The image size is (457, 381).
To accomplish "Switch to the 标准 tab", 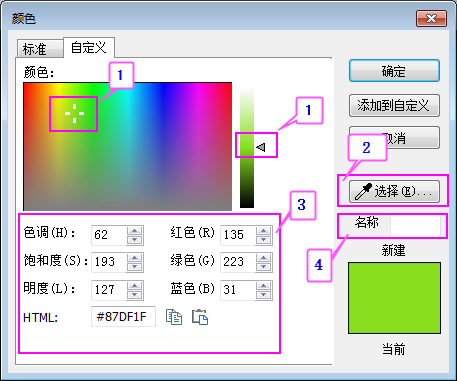I will point(39,49).
